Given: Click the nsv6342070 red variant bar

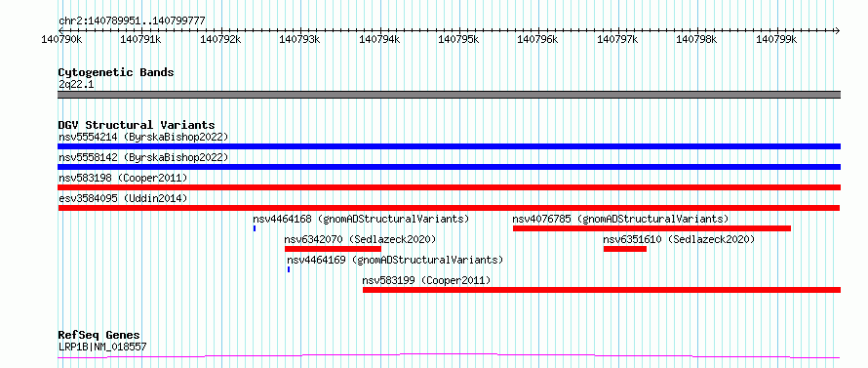Looking at the screenshot, I should click(x=333, y=249).
